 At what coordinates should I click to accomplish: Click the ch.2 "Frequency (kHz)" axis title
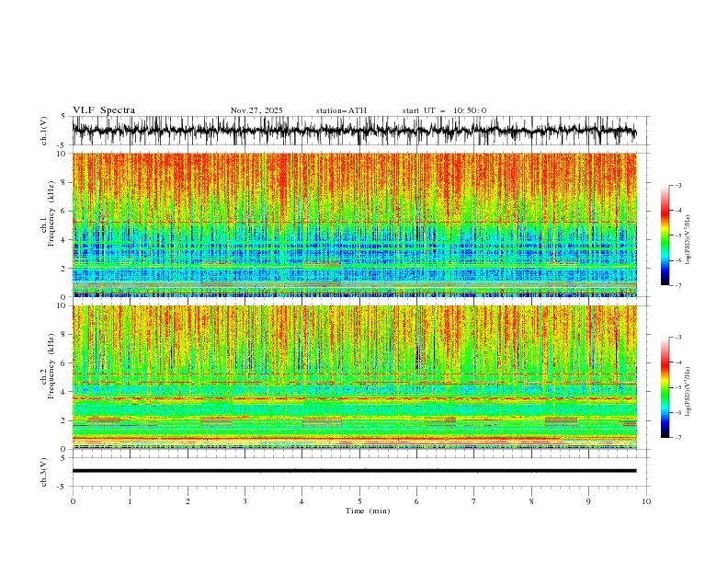click(x=51, y=365)
